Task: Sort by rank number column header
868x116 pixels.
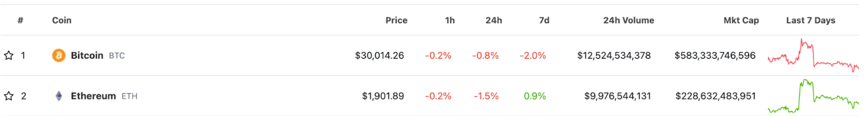Action: click(21, 21)
